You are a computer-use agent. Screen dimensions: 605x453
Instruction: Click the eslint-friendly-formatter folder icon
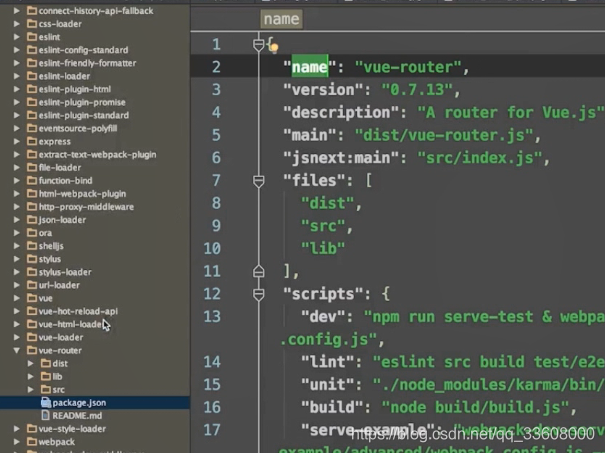pos(32,63)
